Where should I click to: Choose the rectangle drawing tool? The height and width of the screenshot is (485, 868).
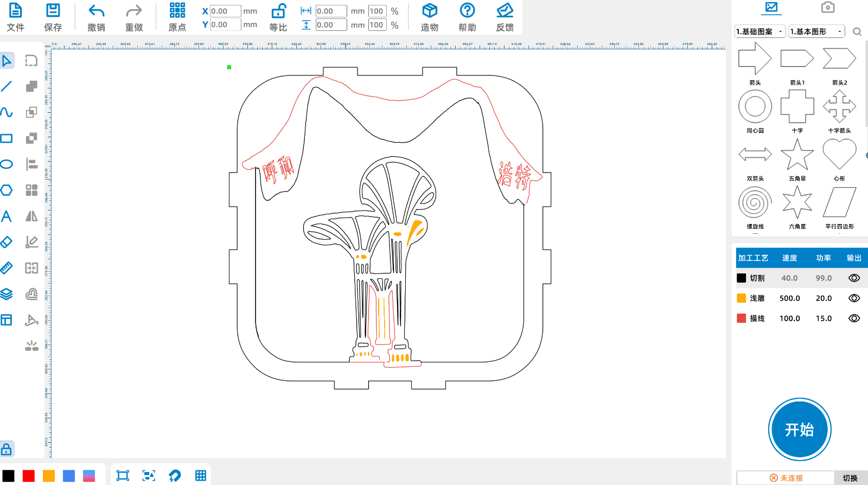pyautogui.click(x=7, y=138)
